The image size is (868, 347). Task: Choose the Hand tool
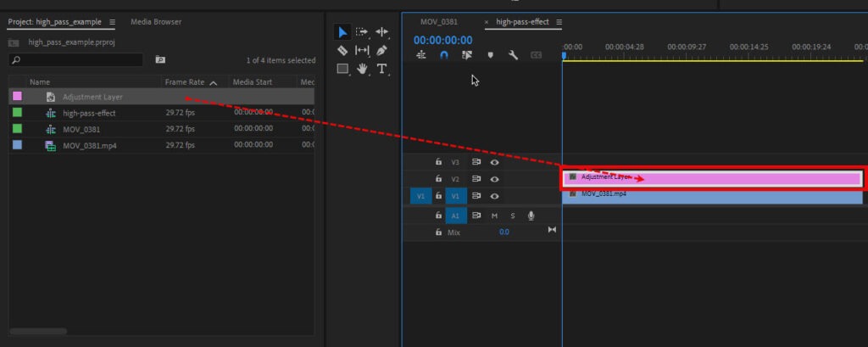pyautogui.click(x=363, y=69)
